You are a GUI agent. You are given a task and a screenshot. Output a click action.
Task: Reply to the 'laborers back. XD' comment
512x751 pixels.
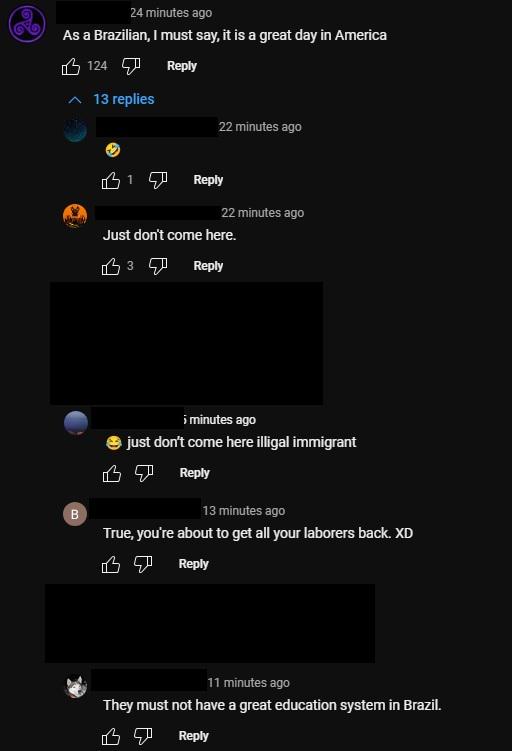tap(193, 564)
